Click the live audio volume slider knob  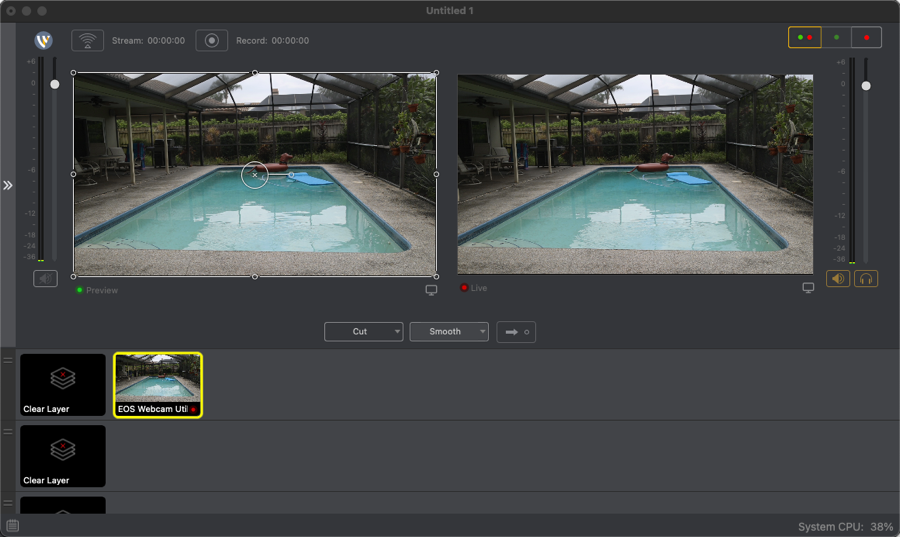pos(866,86)
